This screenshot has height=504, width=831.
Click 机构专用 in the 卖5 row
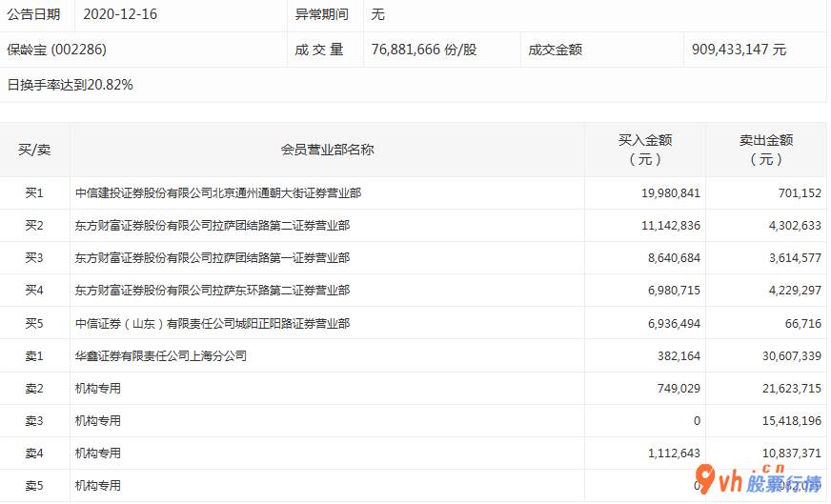pos(98,486)
